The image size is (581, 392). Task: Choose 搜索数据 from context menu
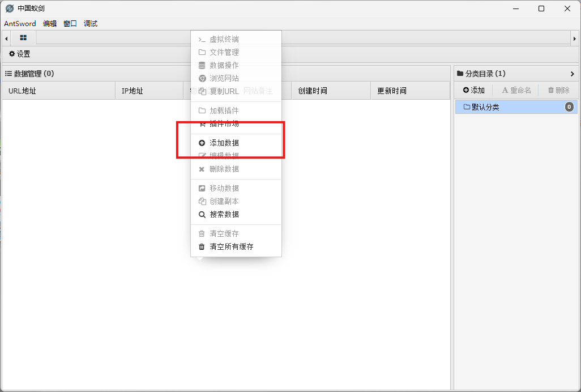pyautogui.click(x=236, y=214)
